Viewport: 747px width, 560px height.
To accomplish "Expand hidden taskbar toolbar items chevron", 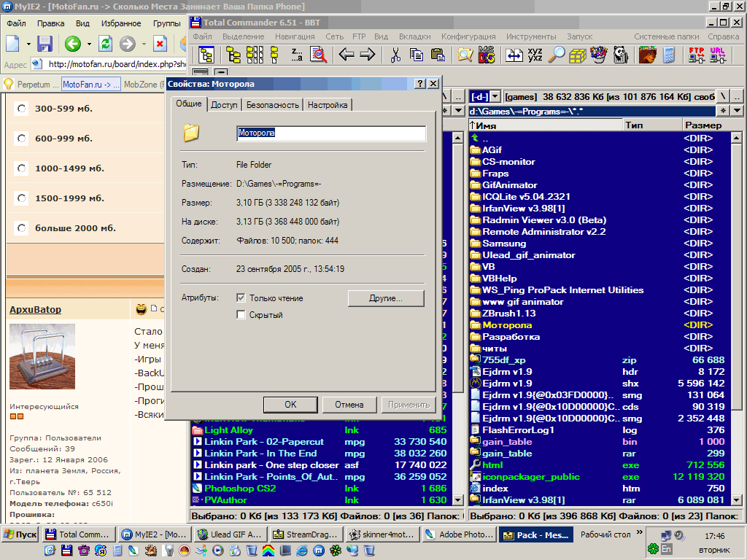I will (639, 532).
